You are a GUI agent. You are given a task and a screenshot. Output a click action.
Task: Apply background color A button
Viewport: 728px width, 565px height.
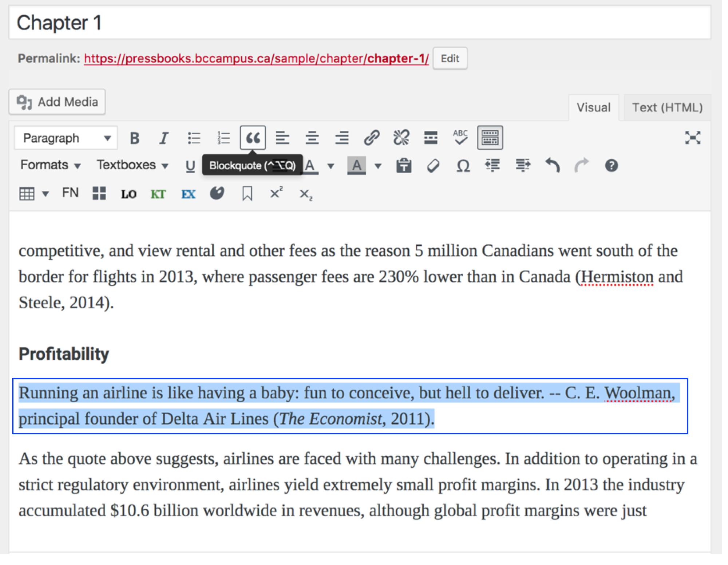(356, 166)
